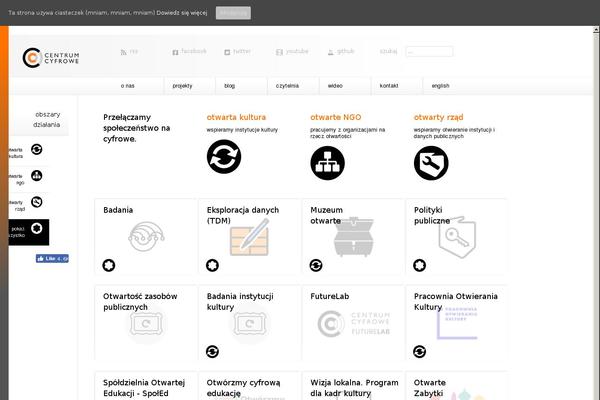Click the scrollbar up arrow at page top
Image resolution: width=600 pixels, height=400 pixels.
pyautogui.click(x=596, y=29)
